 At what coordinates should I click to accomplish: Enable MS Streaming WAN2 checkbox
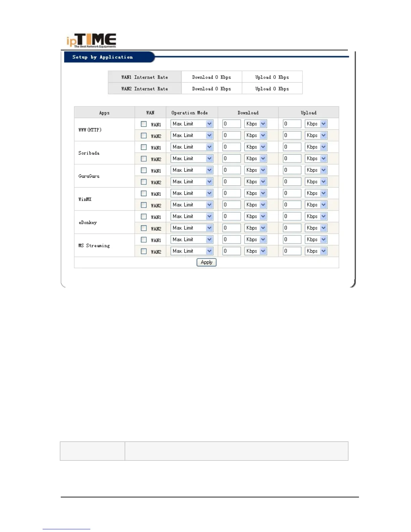144,251
